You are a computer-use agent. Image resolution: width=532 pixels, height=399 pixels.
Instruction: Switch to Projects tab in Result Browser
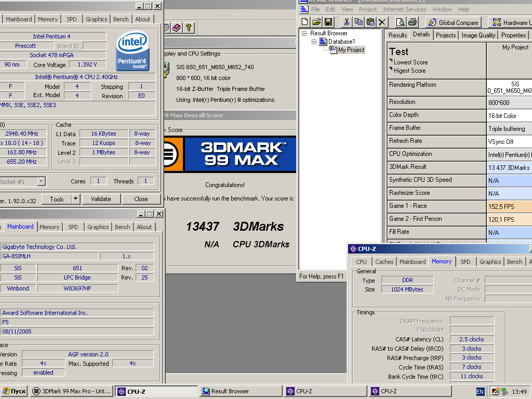click(446, 35)
